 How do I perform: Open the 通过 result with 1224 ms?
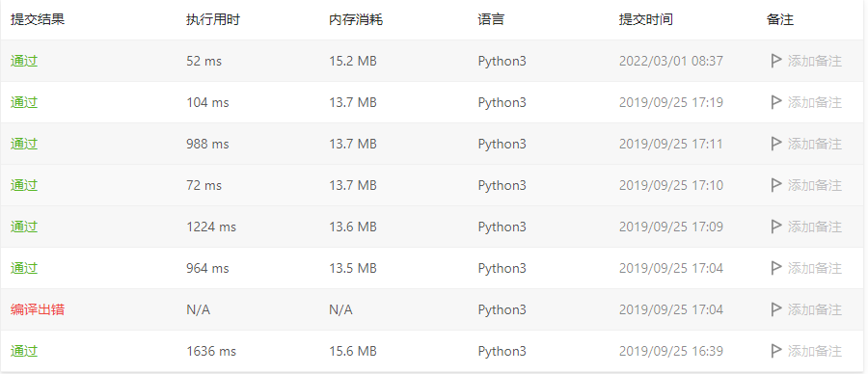point(24,227)
